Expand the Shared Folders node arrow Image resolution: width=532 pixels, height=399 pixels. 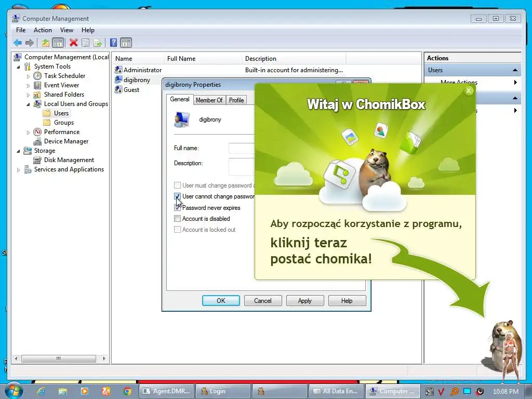tap(28, 95)
